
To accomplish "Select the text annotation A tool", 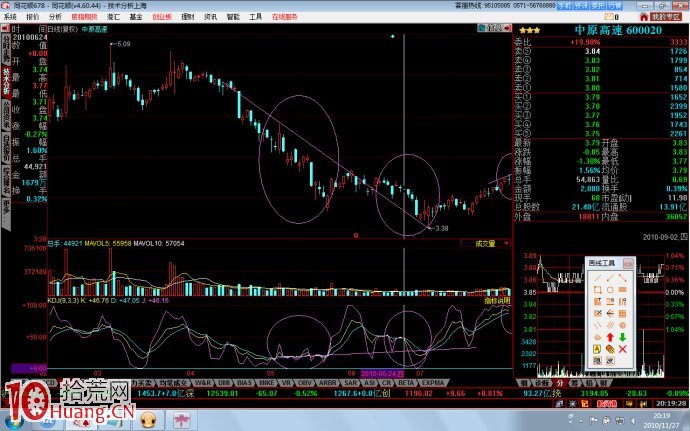I will [595, 347].
